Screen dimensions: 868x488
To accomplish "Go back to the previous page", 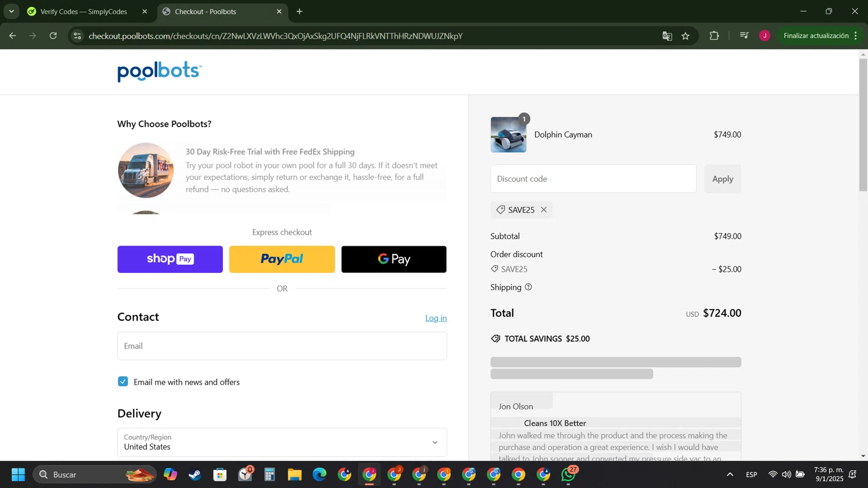I will pos(12,36).
